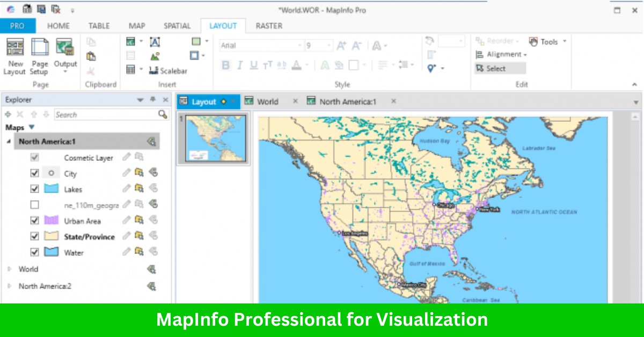Switch to the RASTER ribbon tab
The height and width of the screenshot is (337, 644).
pos(268,25)
